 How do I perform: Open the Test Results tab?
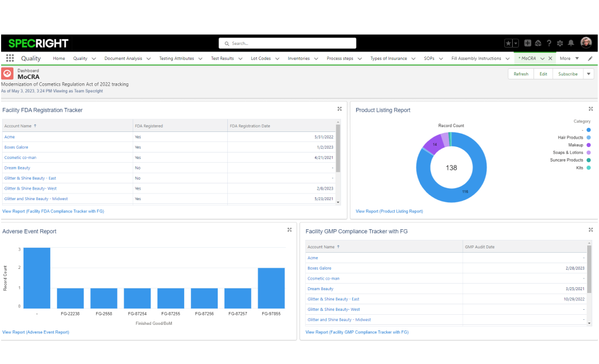pyautogui.click(x=222, y=58)
